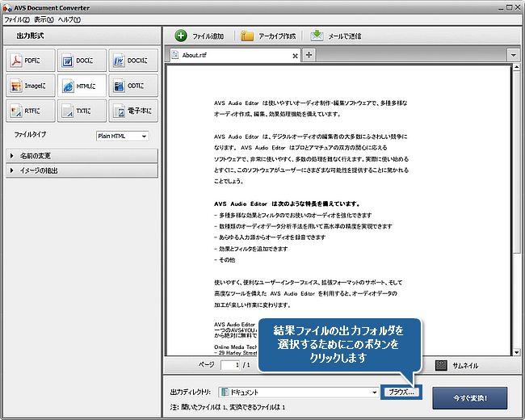This screenshot has height=420, width=525.
Task: Open the output directory dropdown
Action: [x=374, y=393]
